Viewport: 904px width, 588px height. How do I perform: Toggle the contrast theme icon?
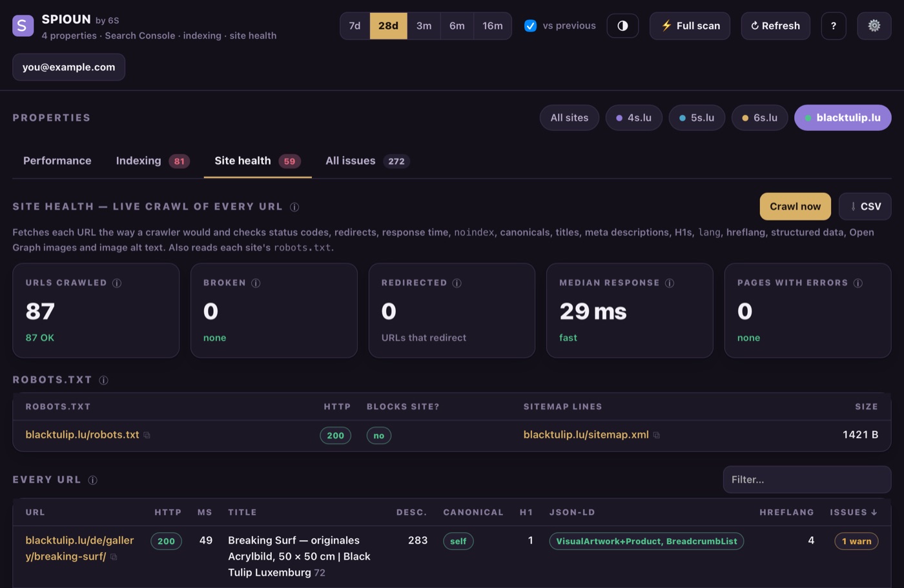[622, 26]
